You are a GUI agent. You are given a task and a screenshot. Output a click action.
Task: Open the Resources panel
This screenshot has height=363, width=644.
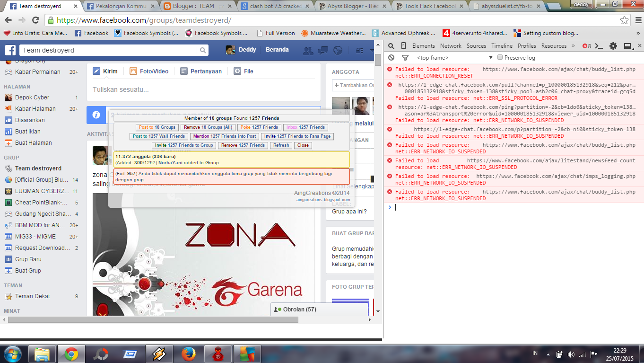click(554, 46)
